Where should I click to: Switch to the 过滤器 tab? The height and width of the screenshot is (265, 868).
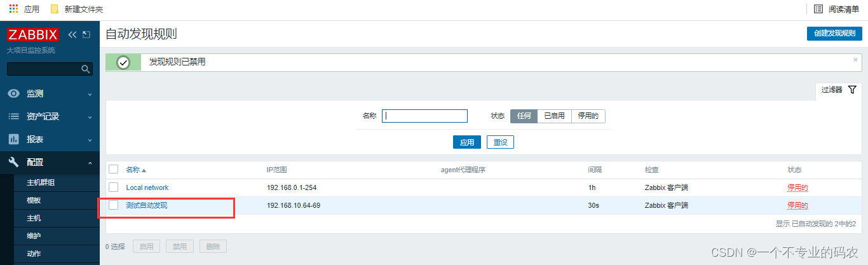[838, 90]
